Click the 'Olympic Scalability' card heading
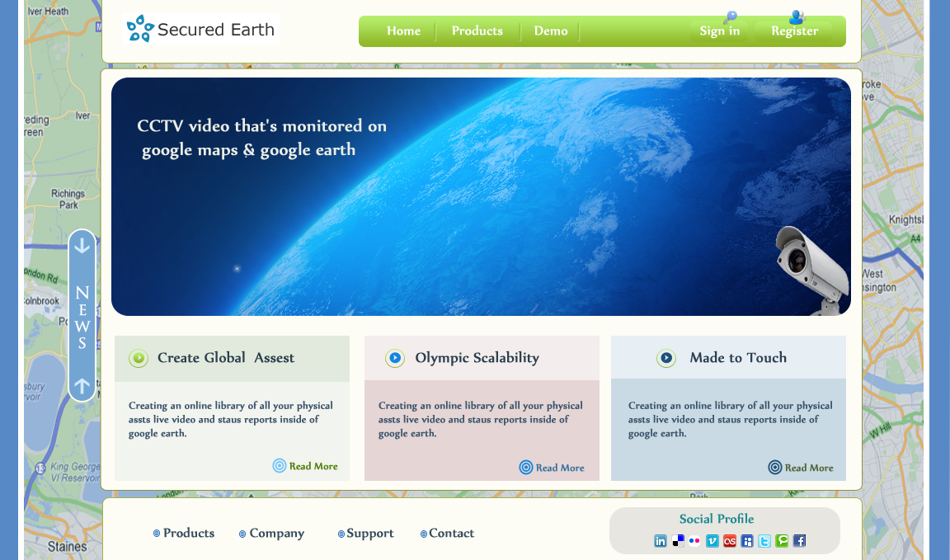The height and width of the screenshot is (560, 950). 477,358
